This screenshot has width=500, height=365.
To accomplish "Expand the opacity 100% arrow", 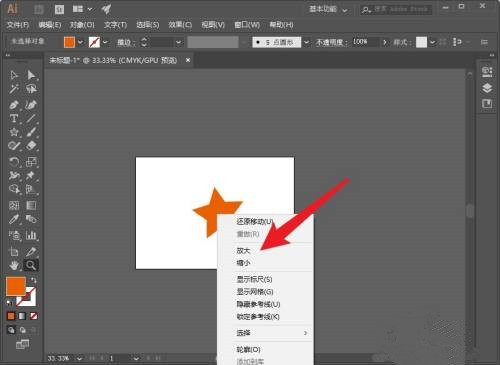I will (x=385, y=42).
